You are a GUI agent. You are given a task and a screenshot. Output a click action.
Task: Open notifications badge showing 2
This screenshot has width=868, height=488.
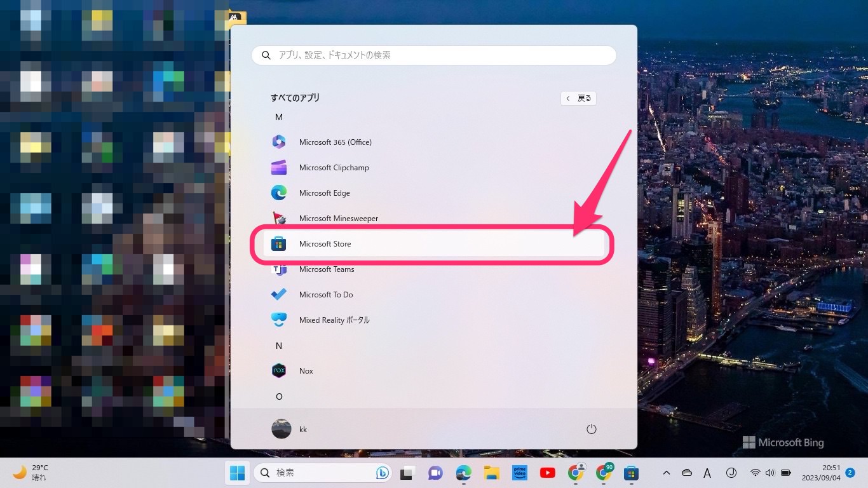pos(850,473)
